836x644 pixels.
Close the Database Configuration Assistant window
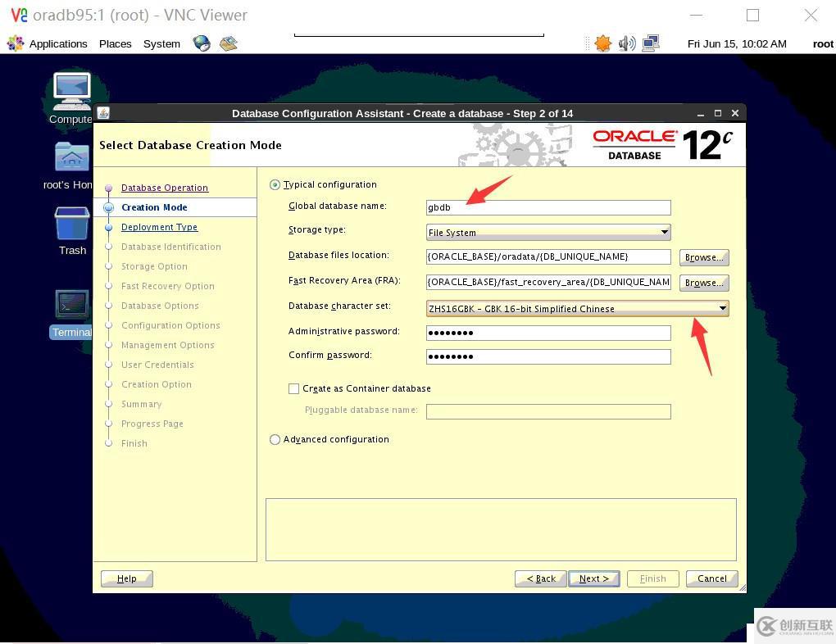735,113
